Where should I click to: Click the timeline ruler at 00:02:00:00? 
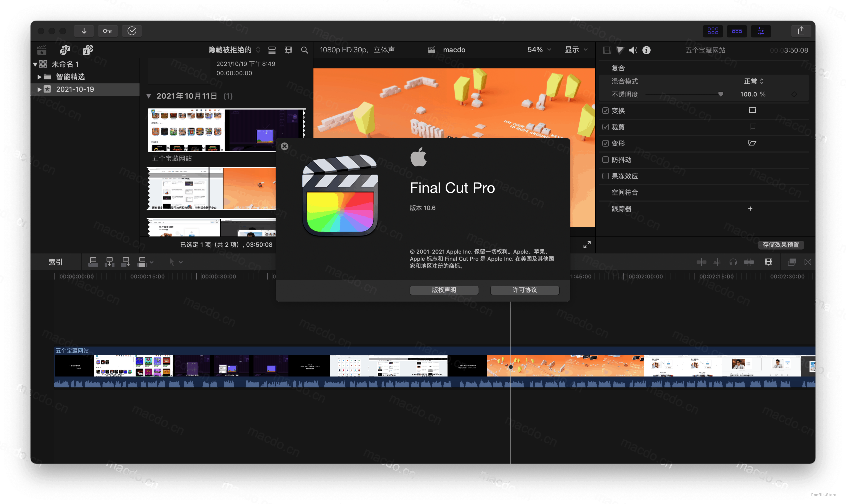[645, 277]
